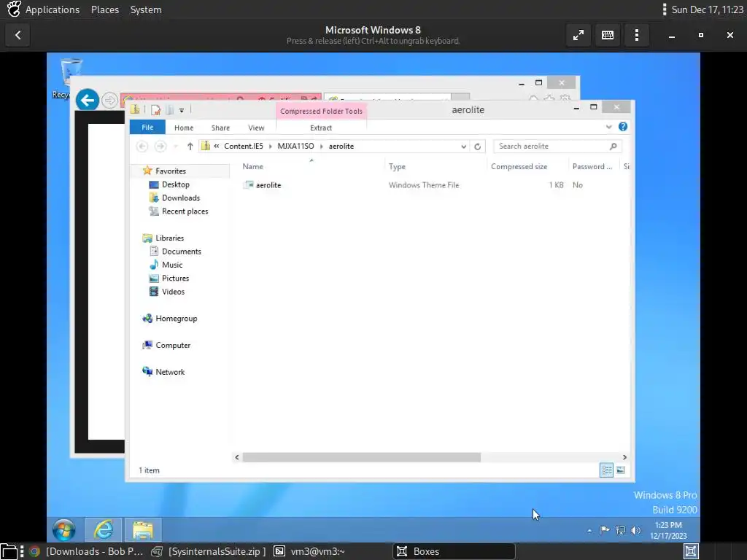
Task: Open Internet Explorer taskbar icon
Action: (104, 529)
